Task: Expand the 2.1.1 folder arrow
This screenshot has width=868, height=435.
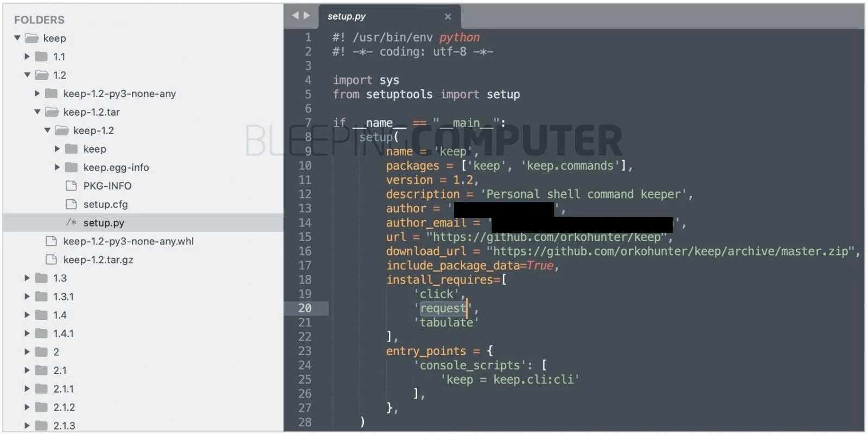Action: click(x=27, y=389)
